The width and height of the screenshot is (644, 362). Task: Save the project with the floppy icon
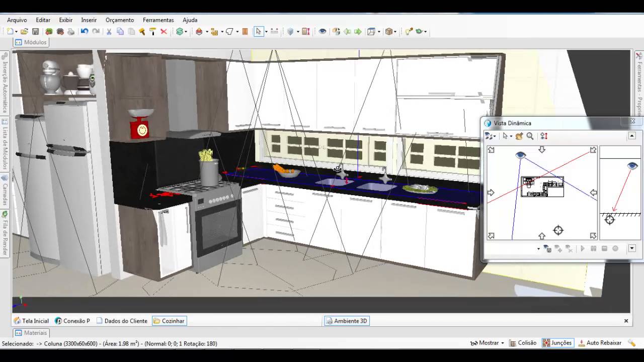[x=35, y=31]
